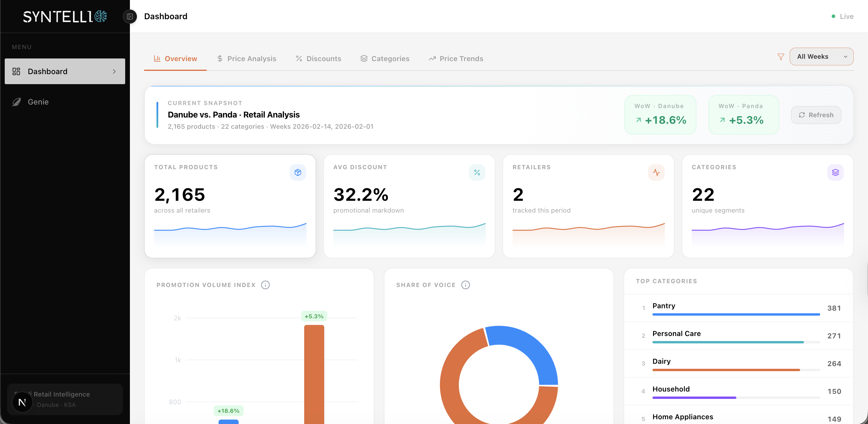Click the tall orange bar in Promotion Volume Index
The image size is (868, 424).
click(x=314, y=374)
